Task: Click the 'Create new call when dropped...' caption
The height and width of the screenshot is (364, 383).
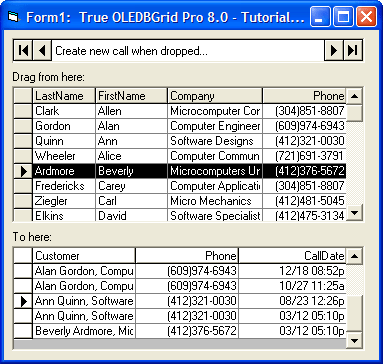Action: pyautogui.click(x=131, y=51)
